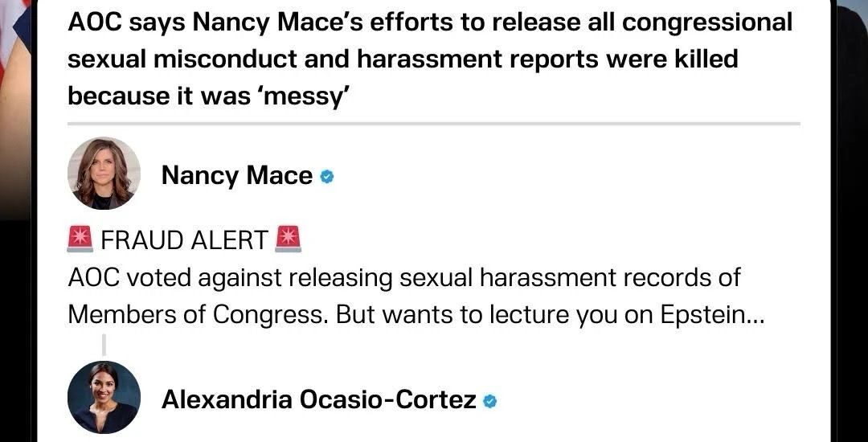Screen dimensions: 868x442
Task: Click Nancy Mace's blue verified badge
Action: [328, 177]
